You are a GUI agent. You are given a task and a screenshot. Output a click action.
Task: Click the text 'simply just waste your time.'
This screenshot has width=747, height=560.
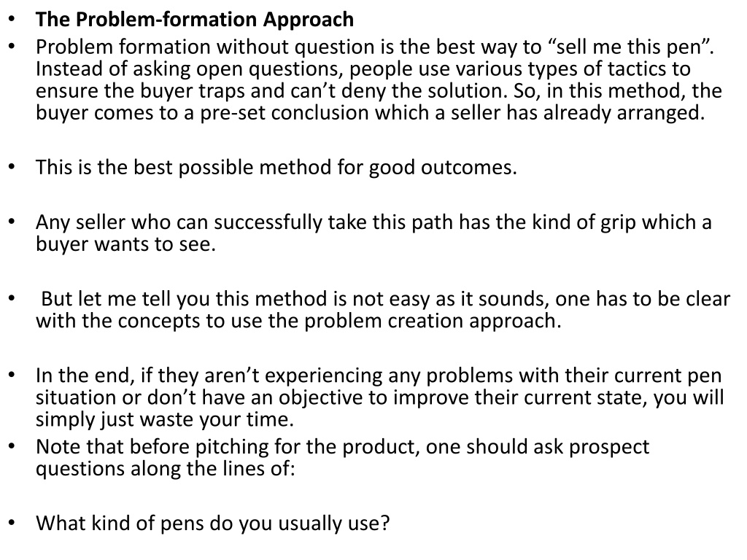point(165,419)
